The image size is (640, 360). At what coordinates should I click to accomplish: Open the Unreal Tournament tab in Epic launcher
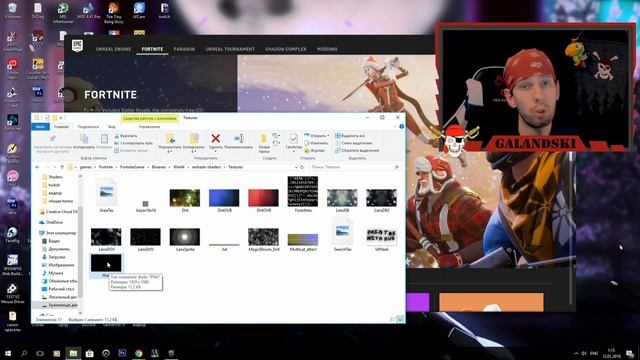tap(230, 49)
